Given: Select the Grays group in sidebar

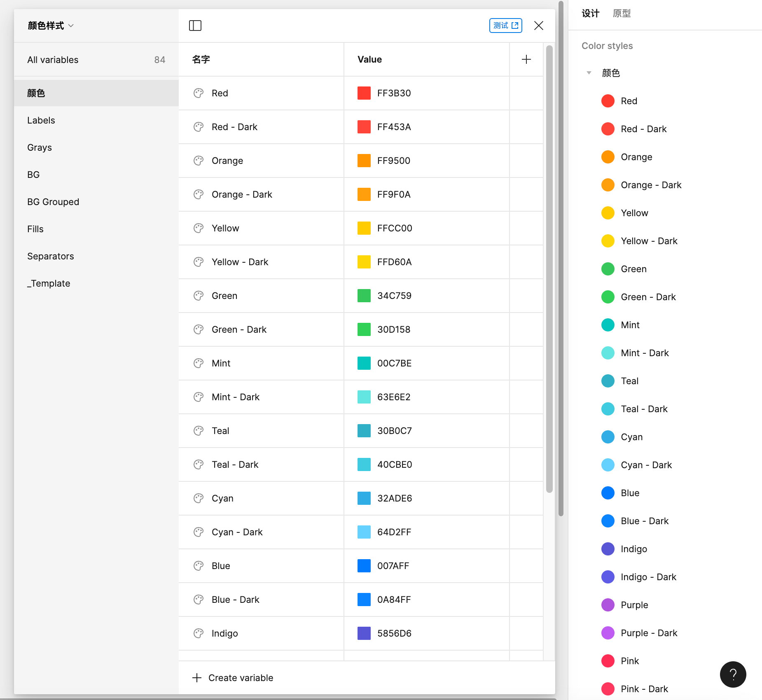Looking at the screenshot, I should (40, 147).
